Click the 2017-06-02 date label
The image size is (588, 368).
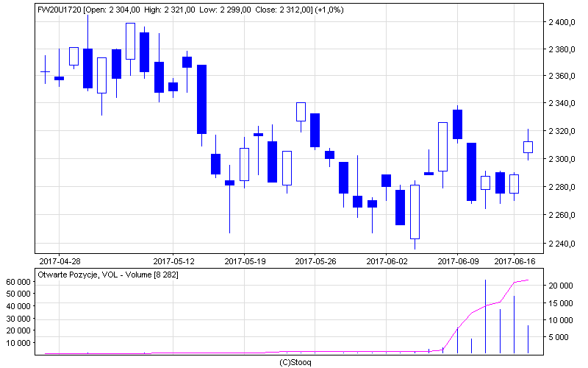click(387, 261)
